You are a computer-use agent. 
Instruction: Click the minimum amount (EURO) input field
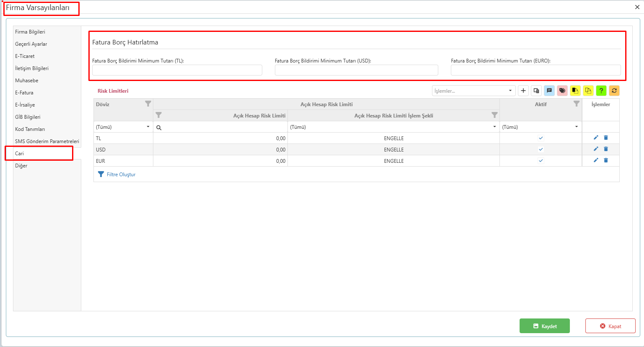pyautogui.click(x=536, y=70)
